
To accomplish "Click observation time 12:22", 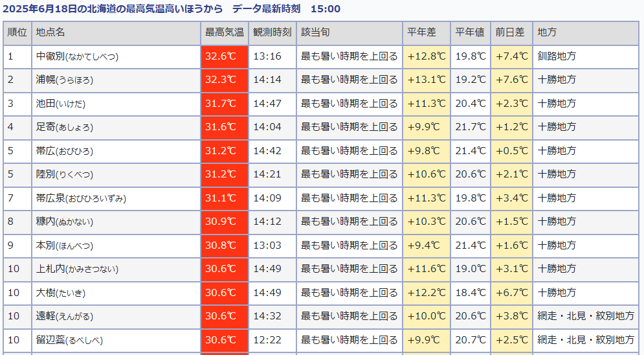I will pos(267,340).
